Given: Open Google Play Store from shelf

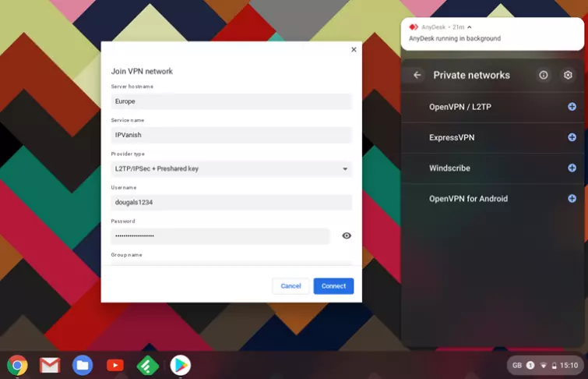Looking at the screenshot, I should pos(181,365).
